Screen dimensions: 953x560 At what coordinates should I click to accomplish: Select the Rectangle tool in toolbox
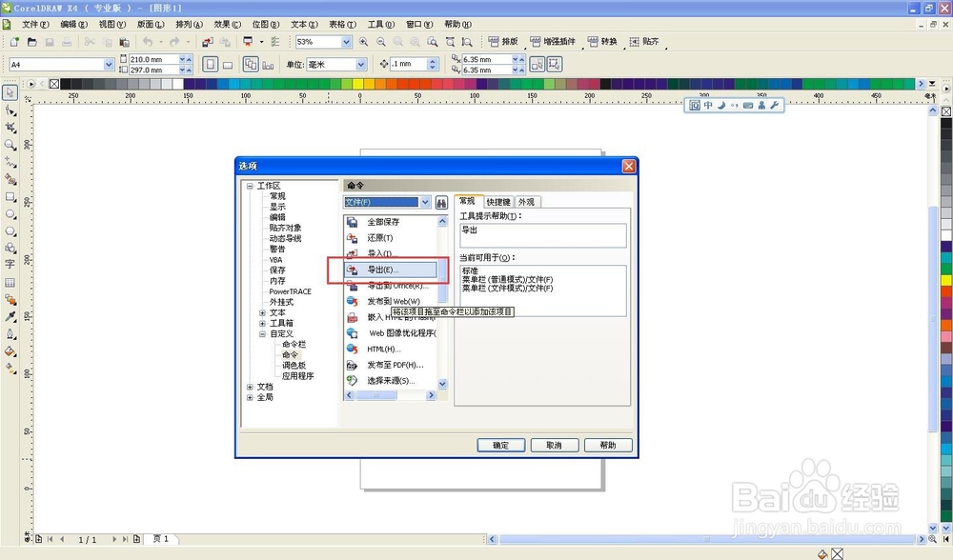(x=10, y=197)
